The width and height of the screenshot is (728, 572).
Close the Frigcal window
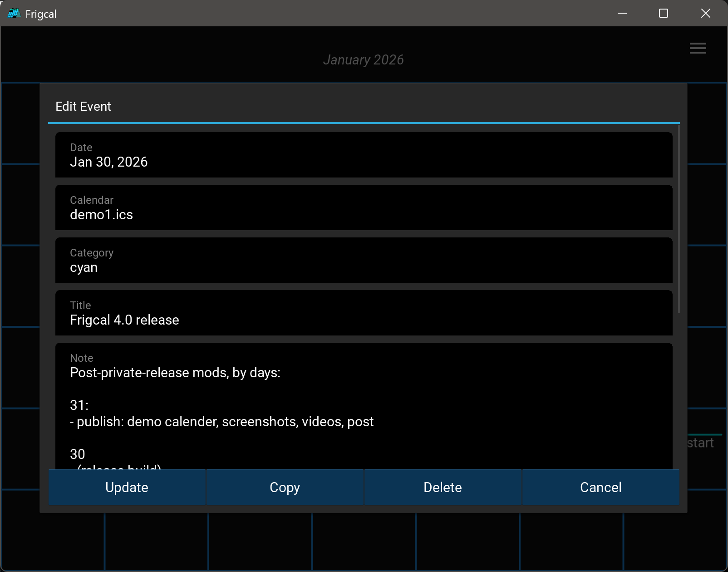[x=705, y=14]
